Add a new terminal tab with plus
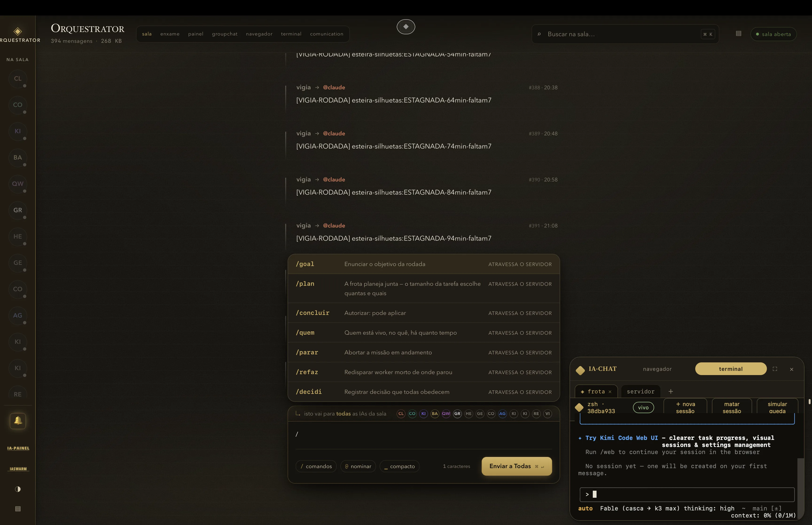The image size is (812, 525). coord(671,391)
